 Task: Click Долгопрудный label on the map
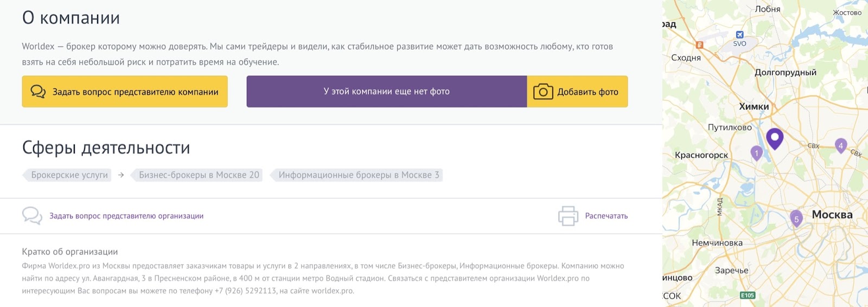tap(786, 73)
